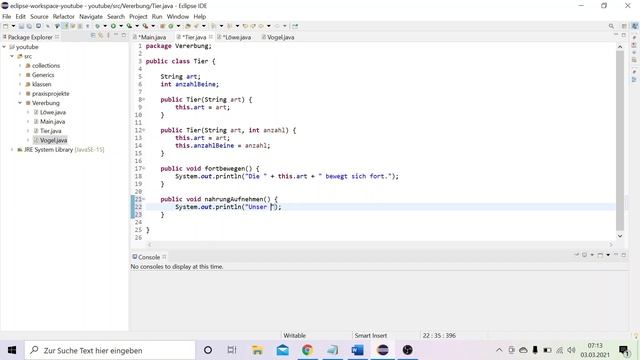Viewport: 640px width, 360px height.
Task: Open the Refactor menu
Action: point(64,16)
